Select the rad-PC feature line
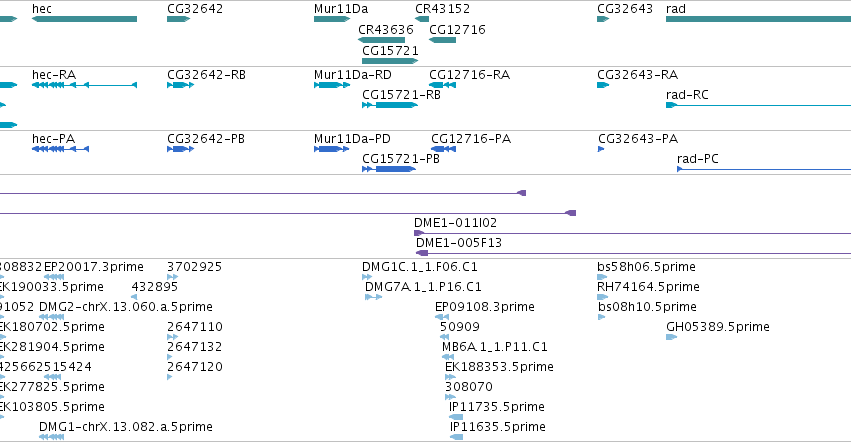 764,169
